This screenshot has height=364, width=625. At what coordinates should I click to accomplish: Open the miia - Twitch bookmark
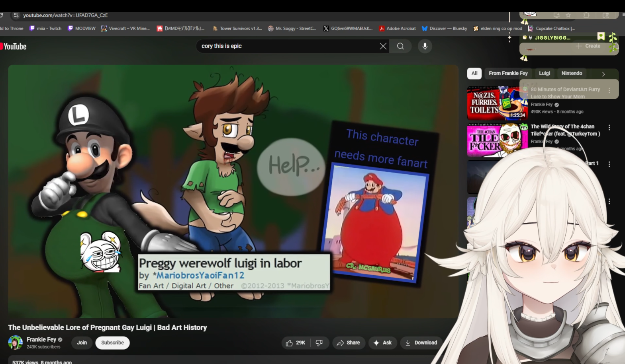pyautogui.click(x=45, y=28)
